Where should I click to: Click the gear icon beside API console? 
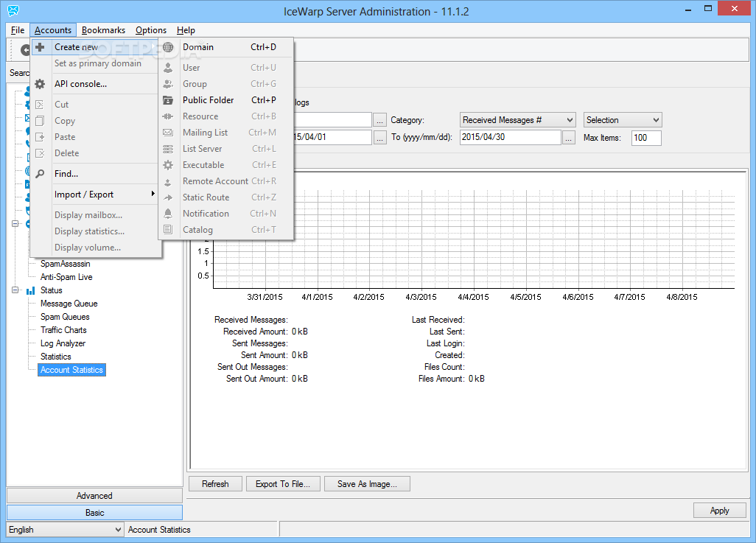point(40,84)
